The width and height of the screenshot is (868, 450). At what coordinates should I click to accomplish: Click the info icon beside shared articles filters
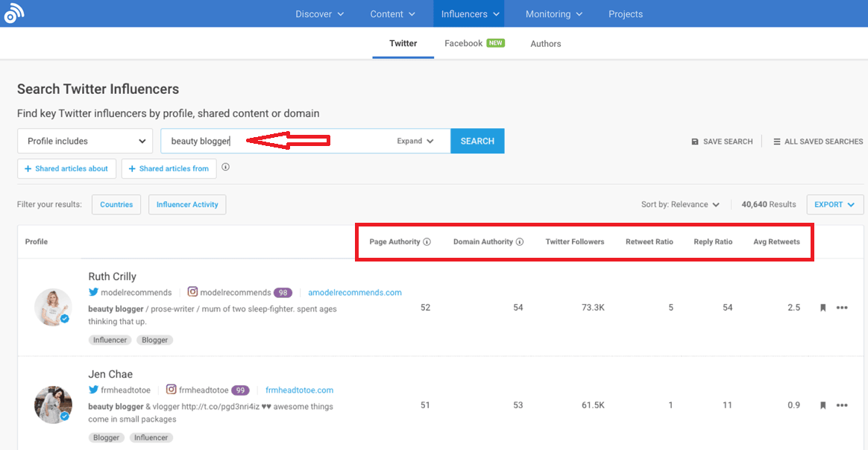click(225, 167)
